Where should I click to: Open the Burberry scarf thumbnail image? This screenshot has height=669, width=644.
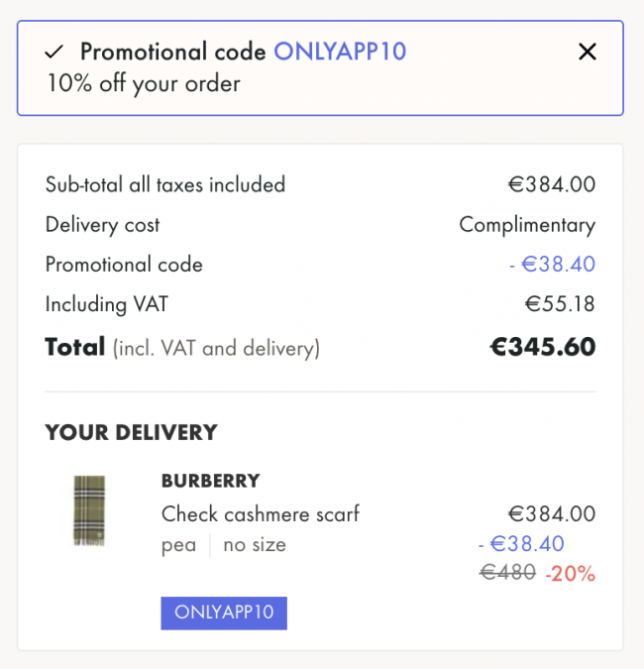click(89, 511)
